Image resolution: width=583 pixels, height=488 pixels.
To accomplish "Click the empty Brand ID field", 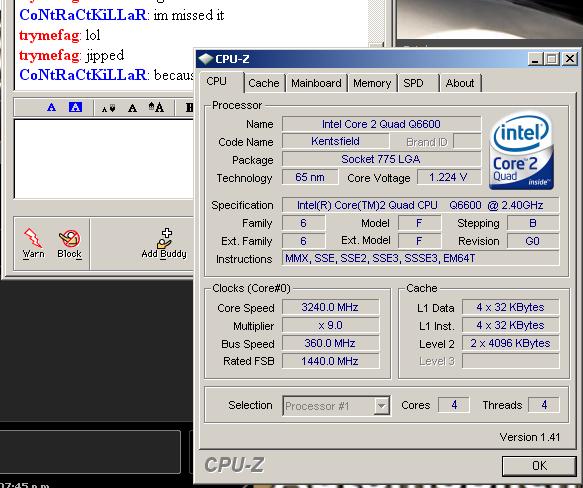I will [467, 142].
